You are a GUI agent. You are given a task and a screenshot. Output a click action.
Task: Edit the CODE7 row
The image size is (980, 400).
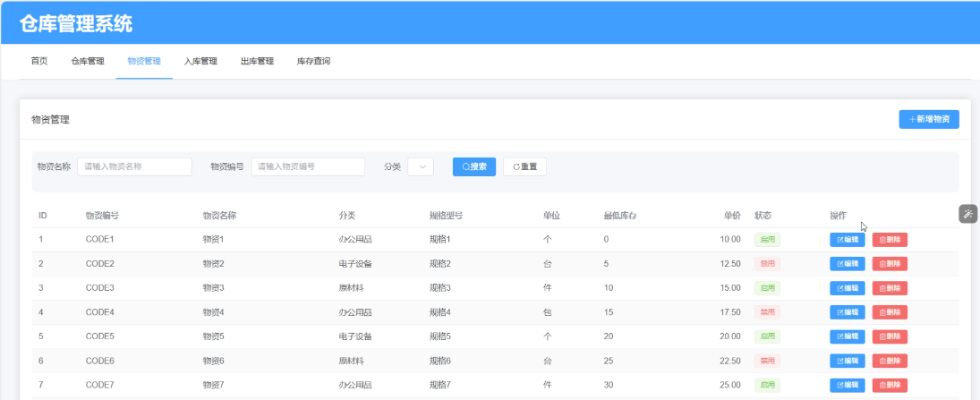848,385
